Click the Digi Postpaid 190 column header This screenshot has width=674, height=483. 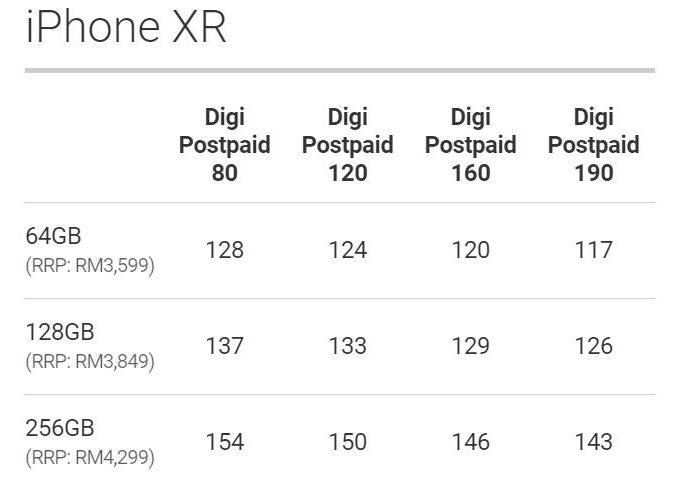[593, 145]
